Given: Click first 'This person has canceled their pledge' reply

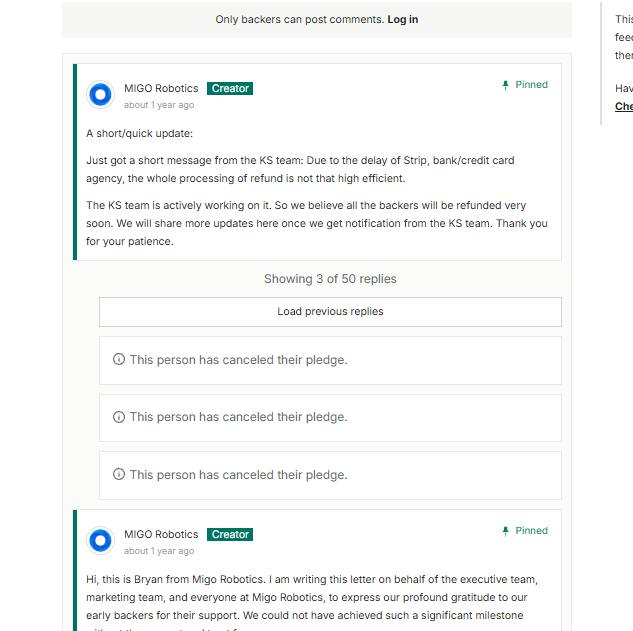Looking at the screenshot, I should (x=330, y=360).
